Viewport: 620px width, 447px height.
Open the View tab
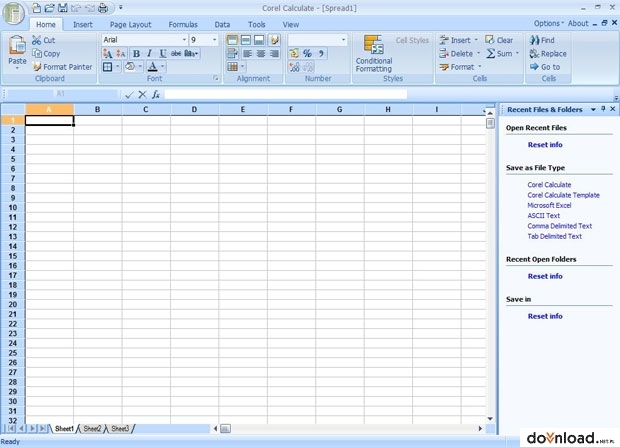coord(291,25)
